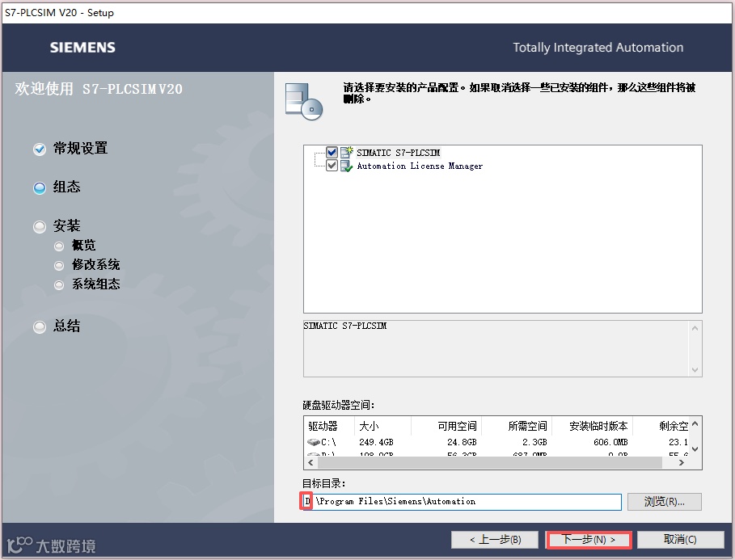Click the 安装临时版本 column header

click(593, 426)
